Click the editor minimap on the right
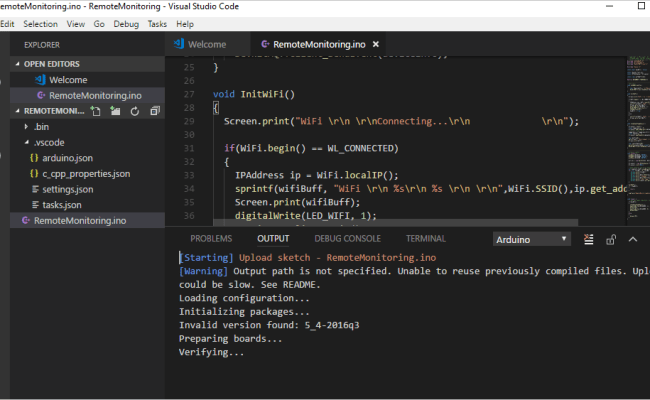Viewport: 650px width, 400px height. pos(638,139)
